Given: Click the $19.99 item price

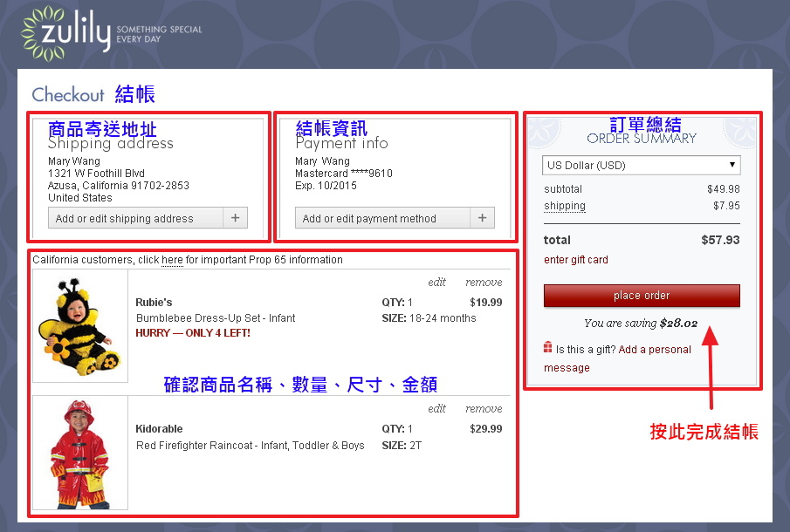Looking at the screenshot, I should coord(485,303).
